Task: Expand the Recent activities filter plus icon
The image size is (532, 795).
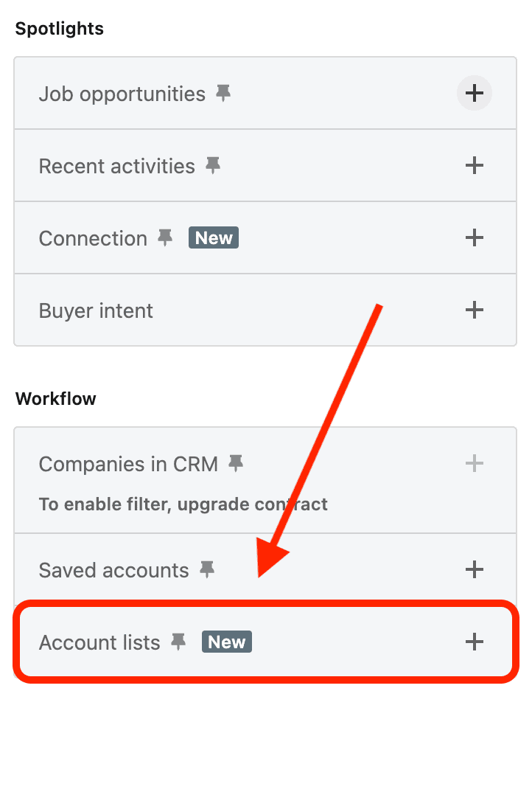Action: point(475,166)
